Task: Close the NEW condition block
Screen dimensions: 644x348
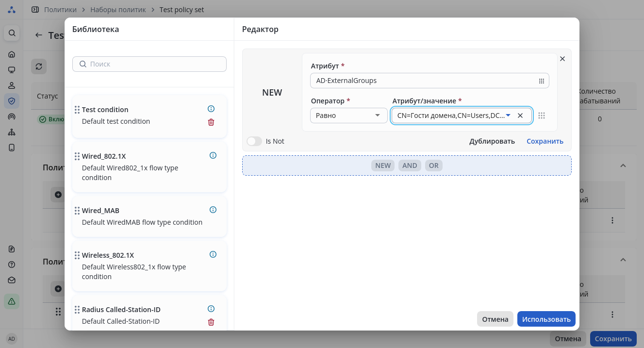Action: pyautogui.click(x=562, y=59)
